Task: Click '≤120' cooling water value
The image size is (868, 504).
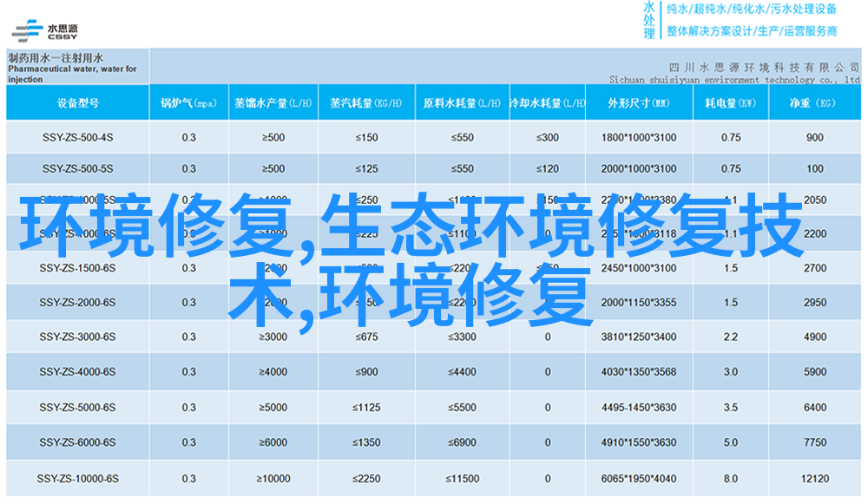Action: click(x=548, y=169)
